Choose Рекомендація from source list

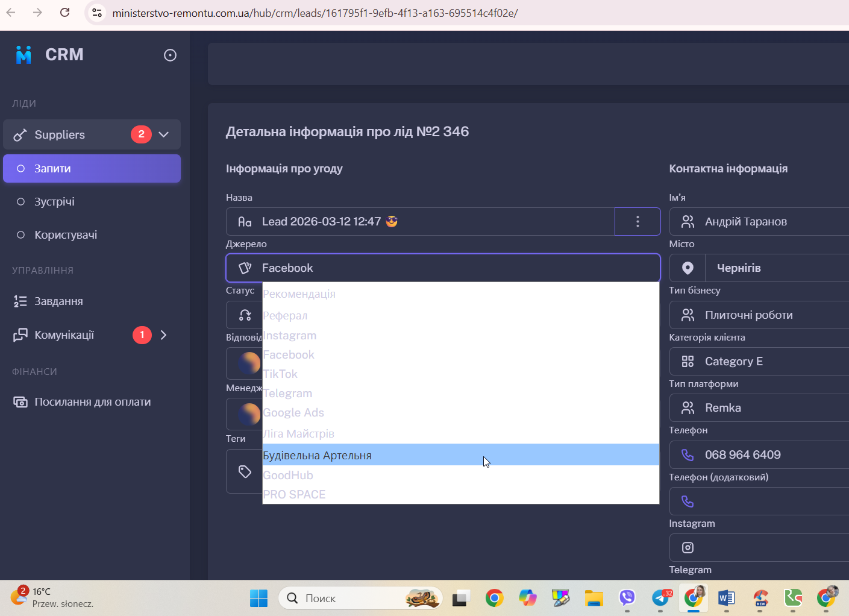coord(461,294)
